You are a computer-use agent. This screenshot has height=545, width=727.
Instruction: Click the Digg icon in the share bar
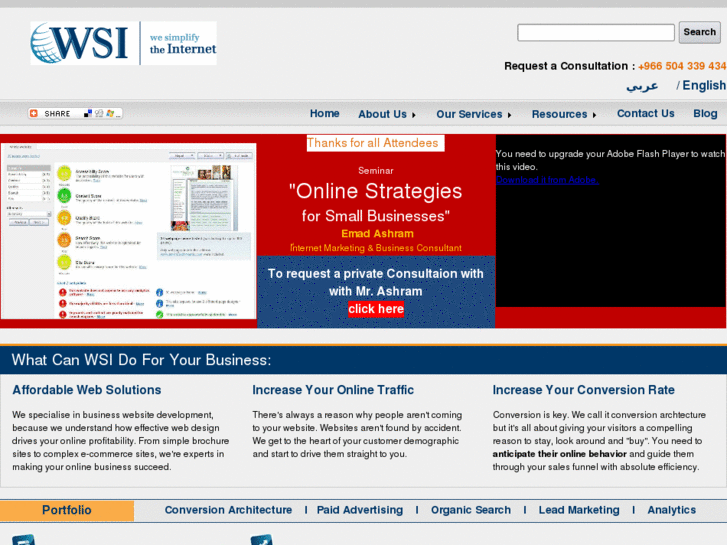[99, 113]
